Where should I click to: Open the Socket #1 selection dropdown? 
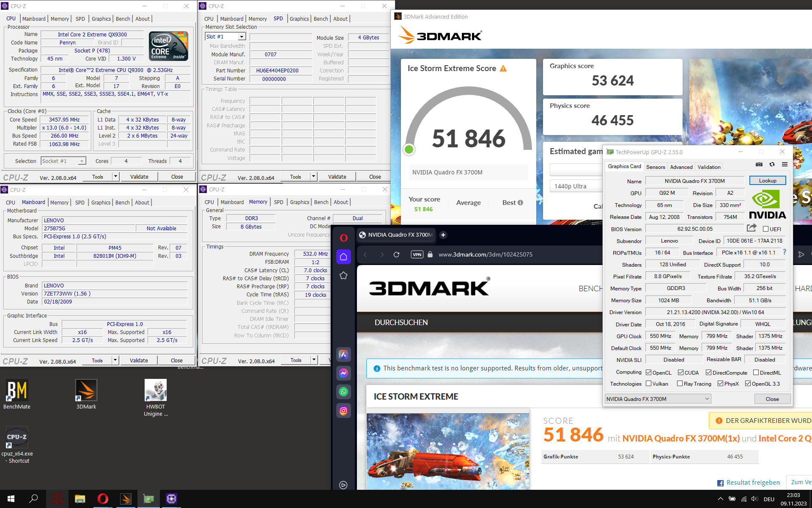coord(63,161)
